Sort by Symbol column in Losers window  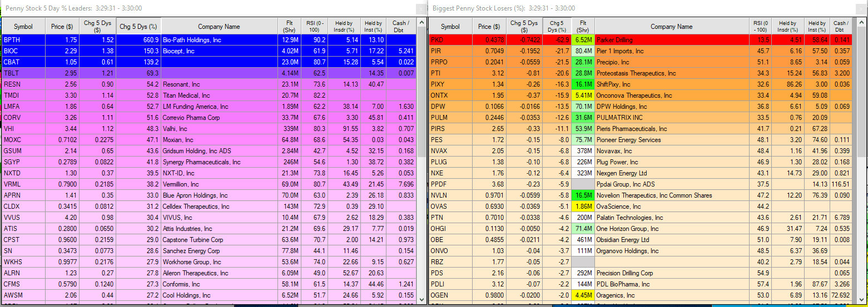click(450, 26)
